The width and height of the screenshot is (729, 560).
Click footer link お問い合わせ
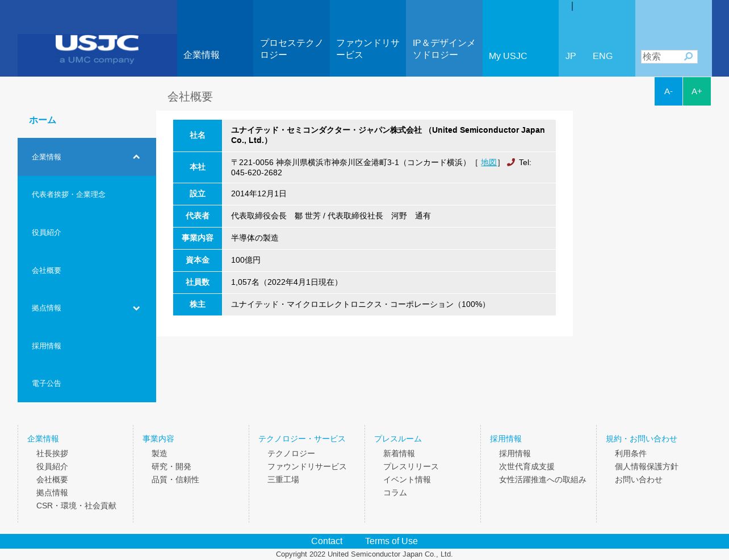tap(639, 479)
